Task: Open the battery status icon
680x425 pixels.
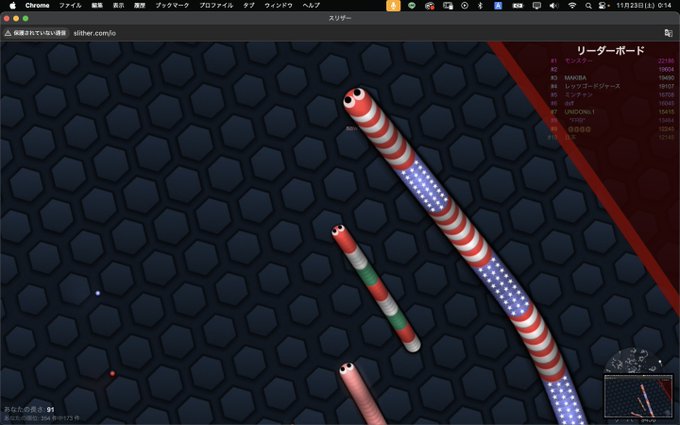Action: [x=518, y=6]
